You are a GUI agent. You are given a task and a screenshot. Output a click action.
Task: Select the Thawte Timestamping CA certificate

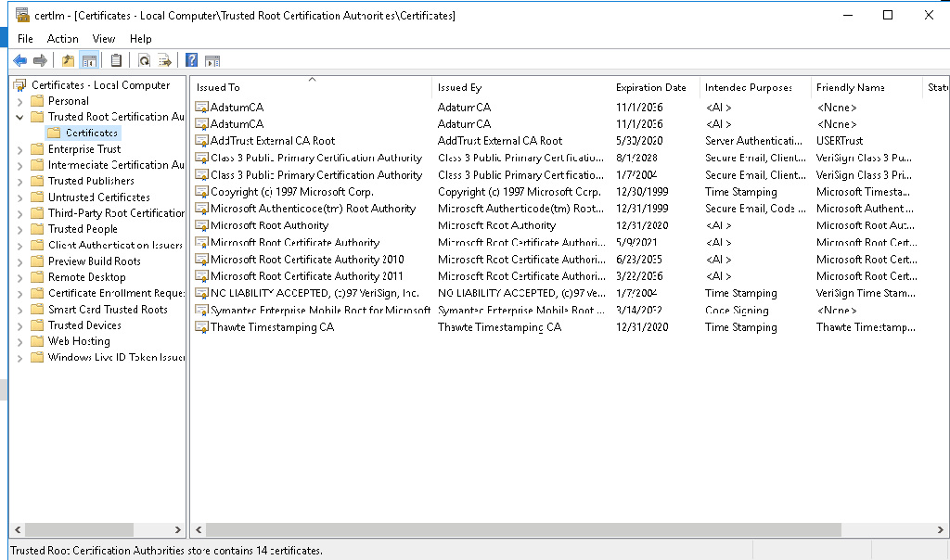pyautogui.click(x=272, y=327)
